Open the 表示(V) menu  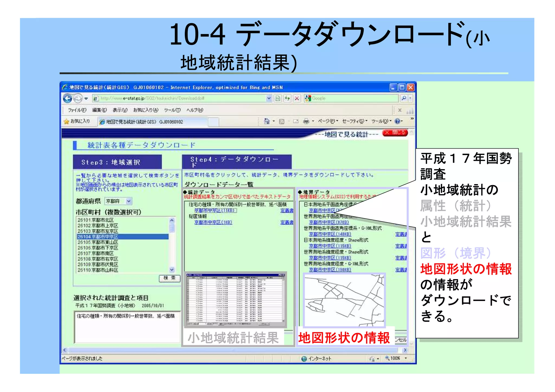point(120,110)
